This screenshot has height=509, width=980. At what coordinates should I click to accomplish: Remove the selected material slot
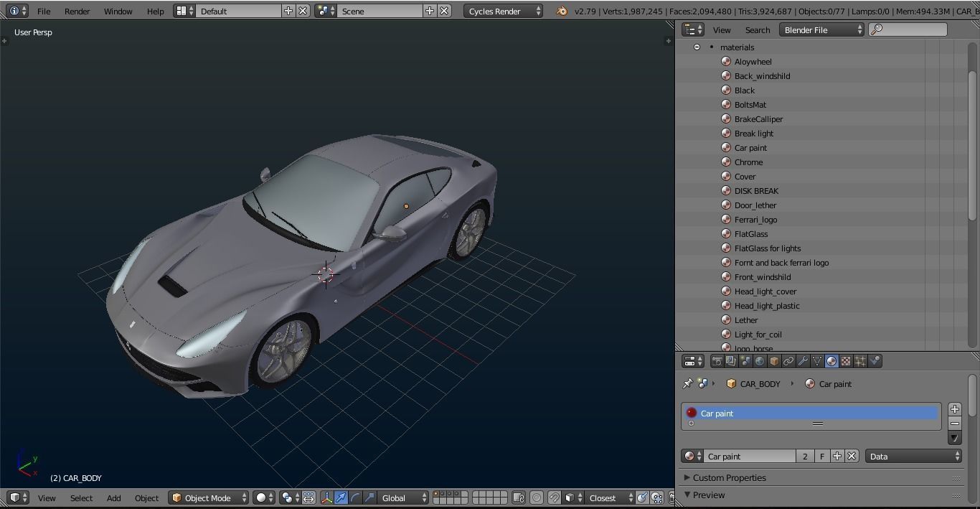tap(954, 424)
